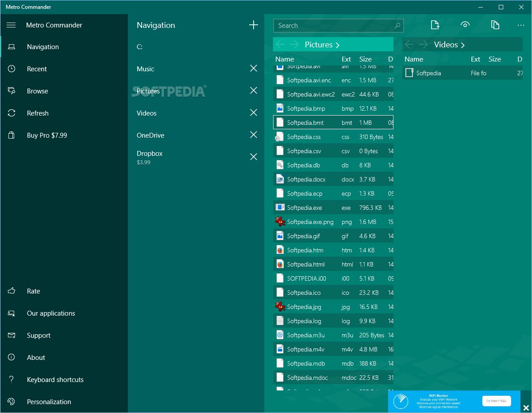Select Dropbox in the navigation list

(150, 154)
